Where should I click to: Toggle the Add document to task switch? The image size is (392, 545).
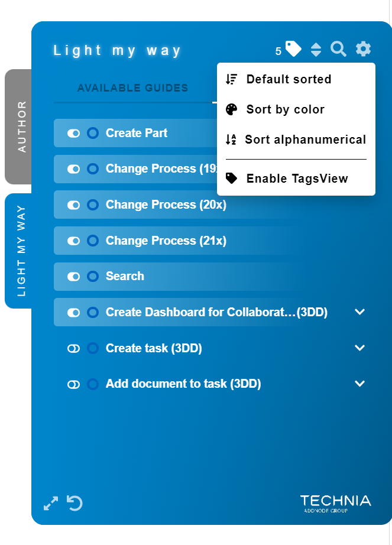coord(74,384)
